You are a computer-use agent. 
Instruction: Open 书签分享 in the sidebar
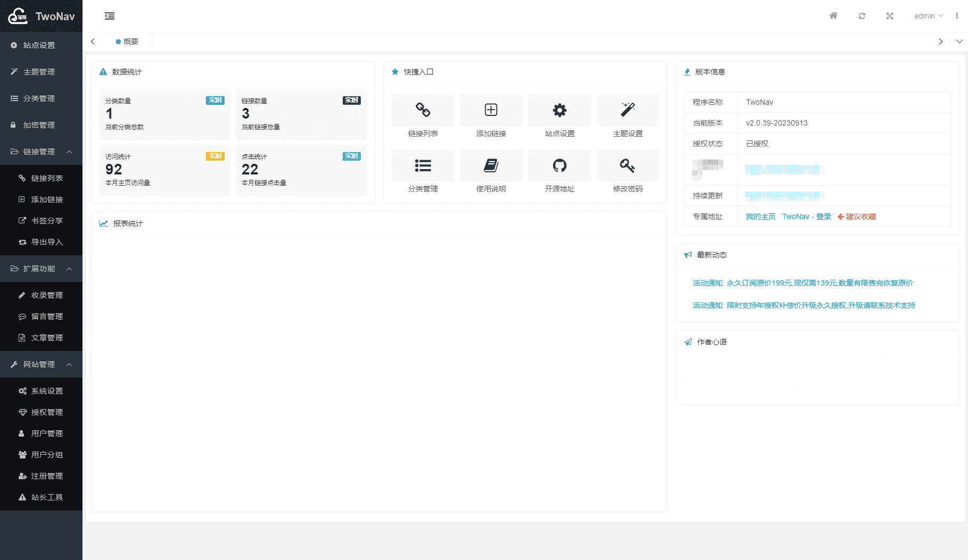pos(41,221)
